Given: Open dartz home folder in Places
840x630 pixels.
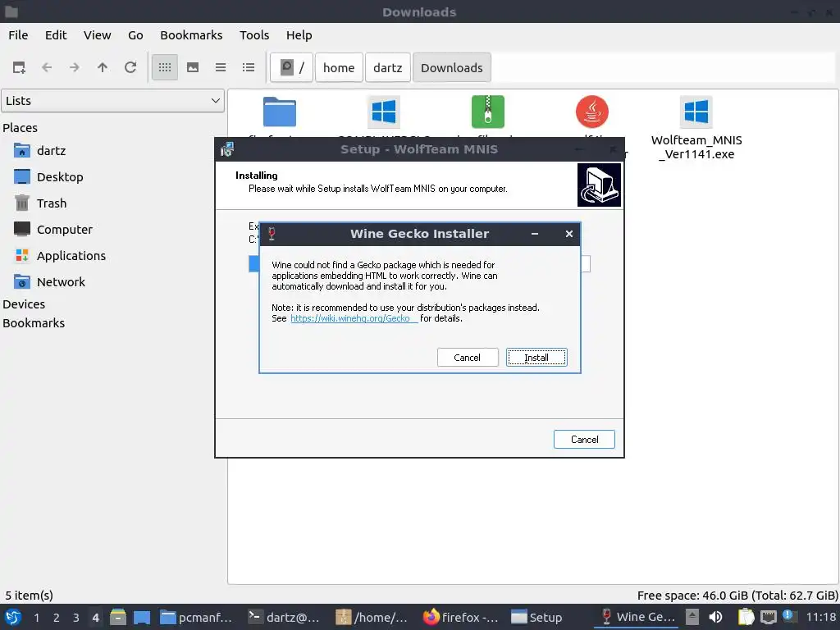Looking at the screenshot, I should click(x=51, y=151).
